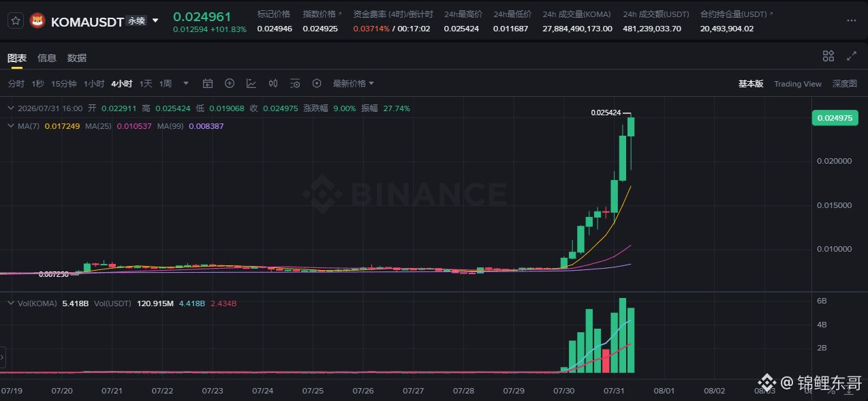
Task: Click the 24h最高价 value 0.025424
Action: click(x=461, y=29)
